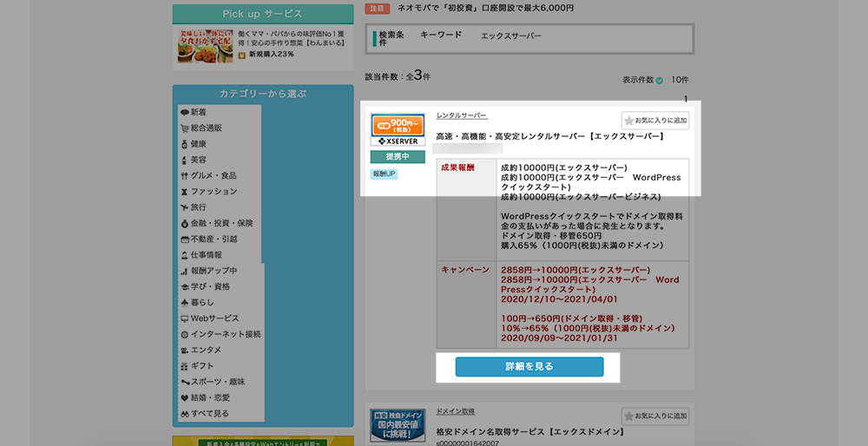Choose the 暮らし category icon

coord(185,303)
